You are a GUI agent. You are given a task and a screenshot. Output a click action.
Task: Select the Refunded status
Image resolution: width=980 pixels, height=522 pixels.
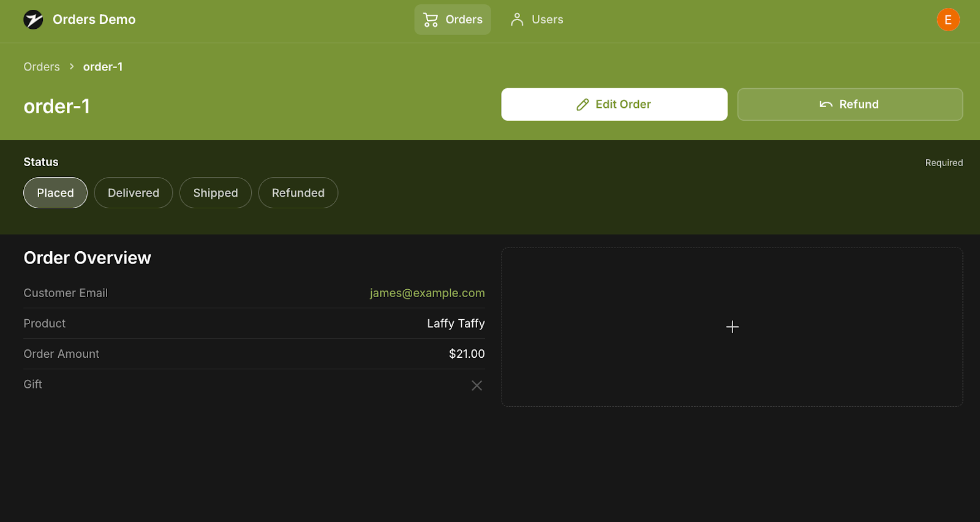pos(298,193)
